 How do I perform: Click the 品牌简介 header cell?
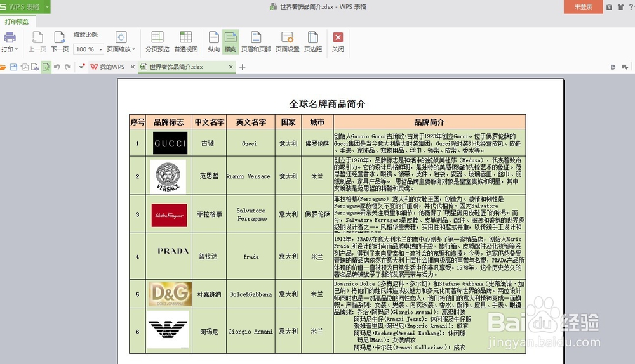430,122
